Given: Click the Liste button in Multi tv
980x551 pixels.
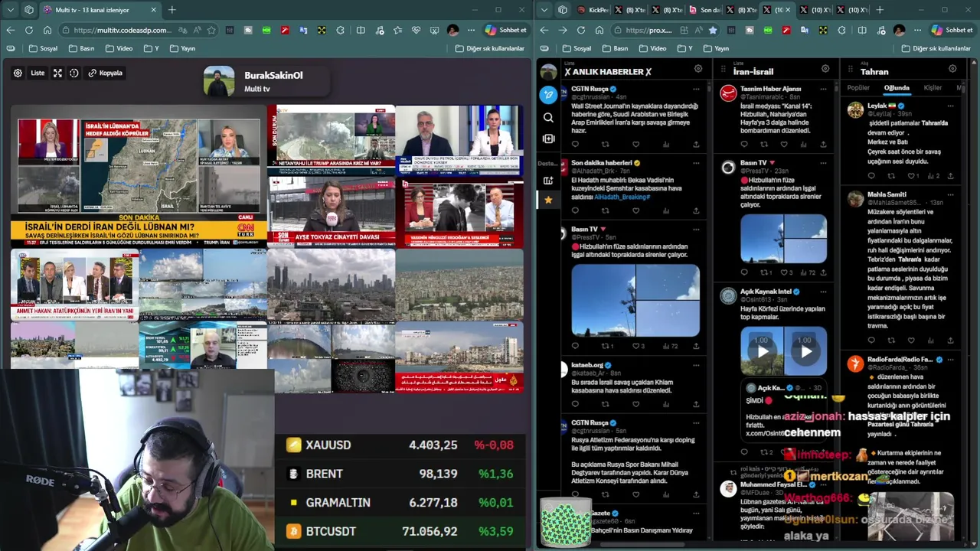Looking at the screenshot, I should point(38,73).
